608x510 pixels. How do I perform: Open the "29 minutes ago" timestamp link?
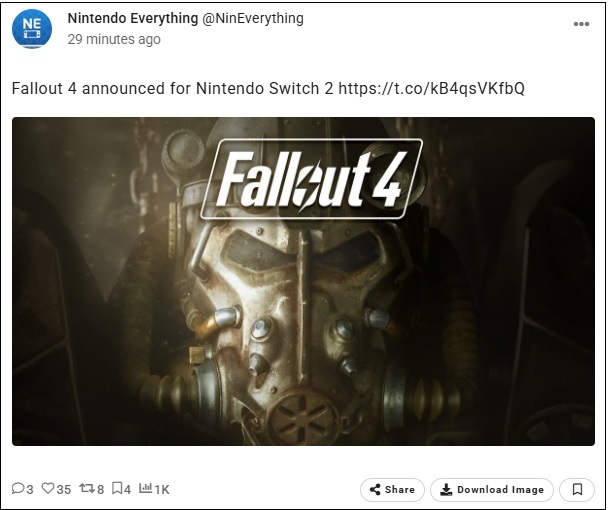(113, 40)
